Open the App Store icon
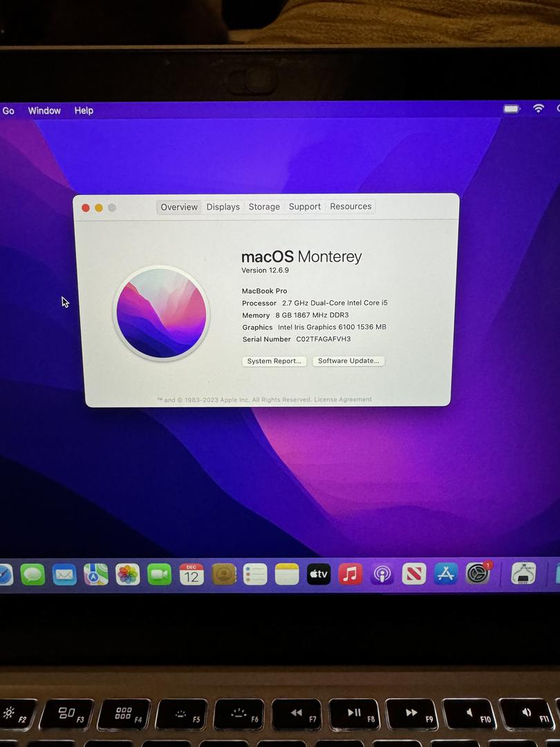Image resolution: width=560 pixels, height=747 pixels. (x=446, y=574)
